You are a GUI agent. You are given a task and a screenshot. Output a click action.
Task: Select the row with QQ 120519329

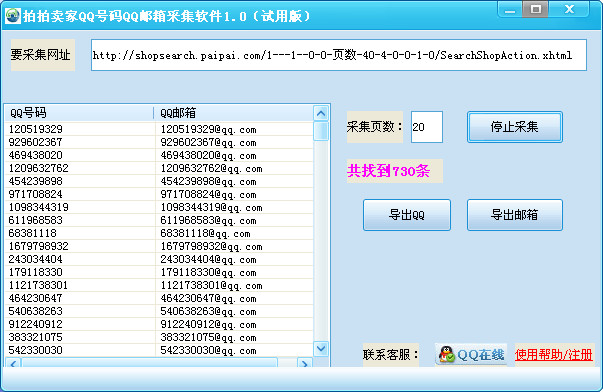point(159,129)
